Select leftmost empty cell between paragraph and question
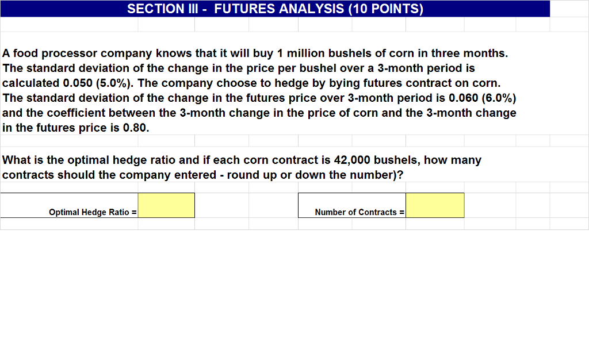The height and width of the screenshot is (364, 589). coord(69,141)
